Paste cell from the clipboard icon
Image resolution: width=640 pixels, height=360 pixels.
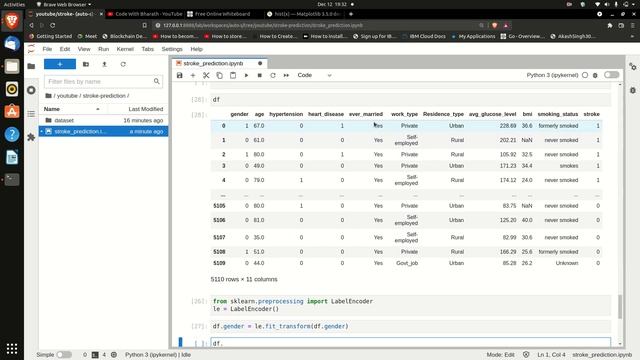pyautogui.click(x=233, y=75)
